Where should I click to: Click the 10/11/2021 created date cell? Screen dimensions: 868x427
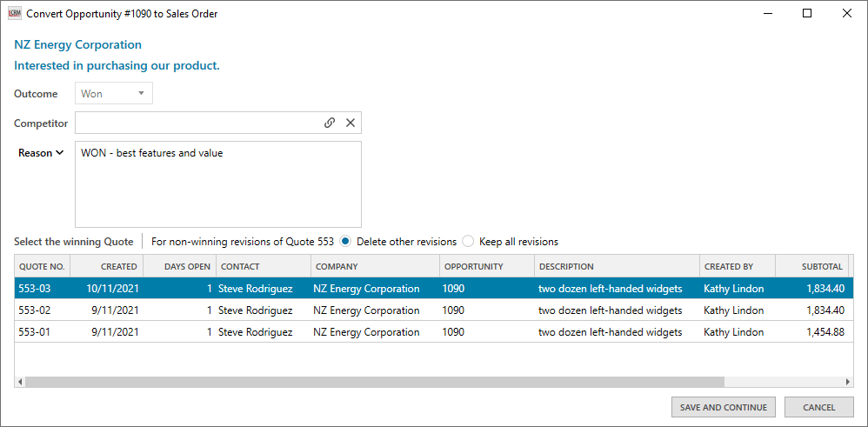point(112,289)
